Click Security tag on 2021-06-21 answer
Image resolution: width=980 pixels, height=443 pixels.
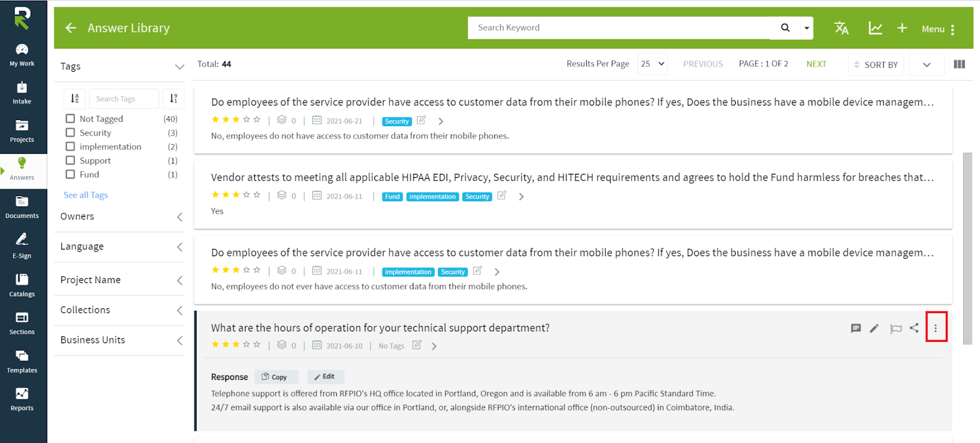point(397,121)
